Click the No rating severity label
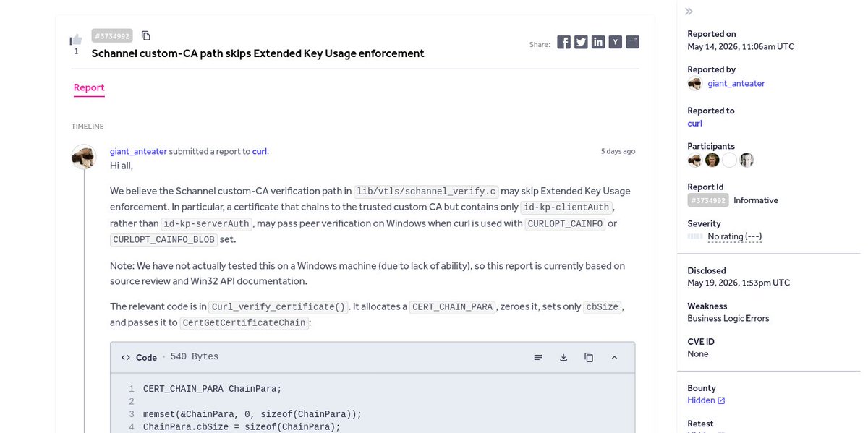Screen dimensions: 868x433 [734, 236]
